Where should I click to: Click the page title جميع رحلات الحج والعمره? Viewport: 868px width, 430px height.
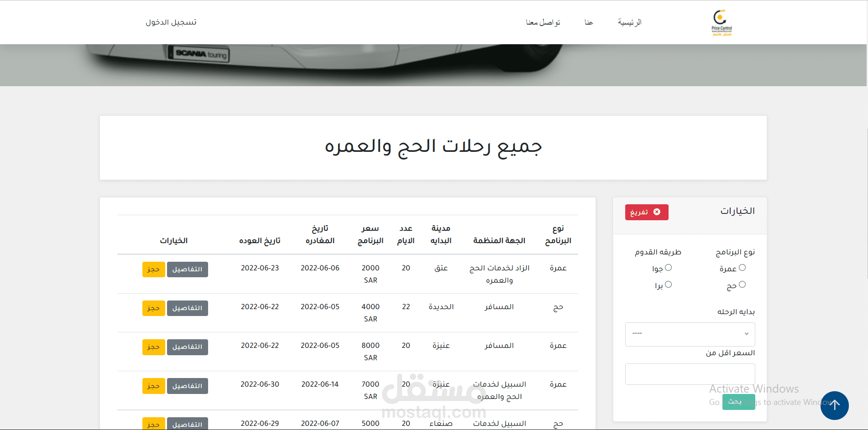point(433,147)
